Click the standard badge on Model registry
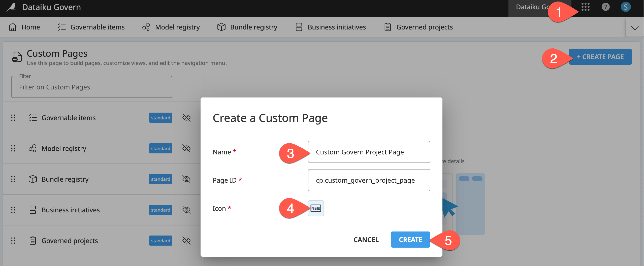The image size is (644, 266). [160, 148]
